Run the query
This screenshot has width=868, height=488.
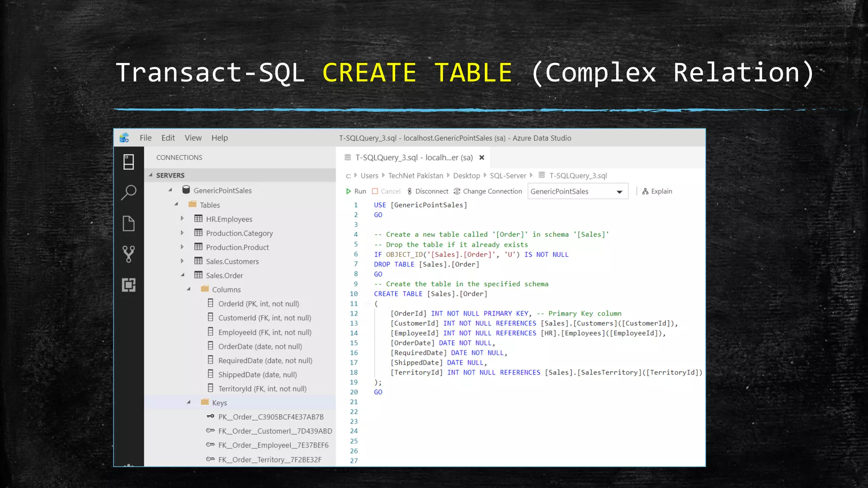[x=356, y=191]
